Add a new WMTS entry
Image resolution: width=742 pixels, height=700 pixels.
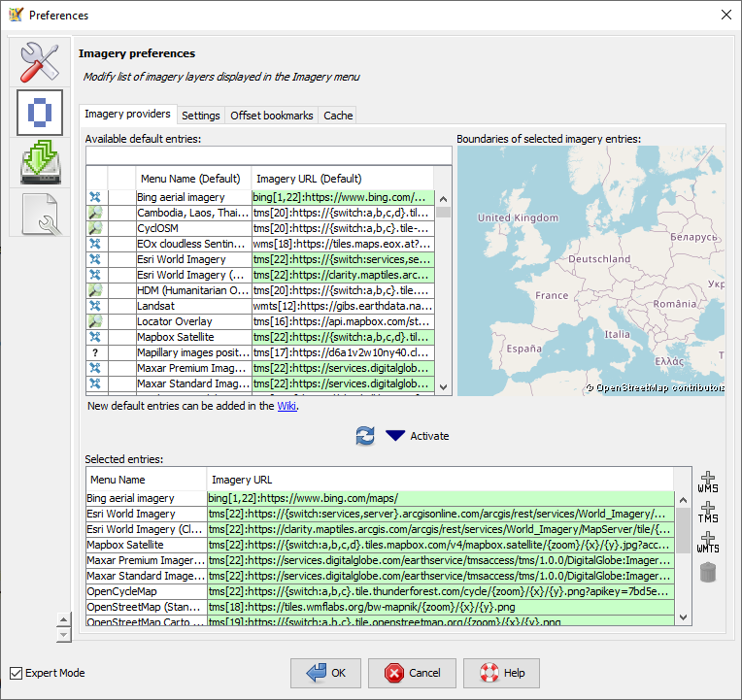(708, 542)
